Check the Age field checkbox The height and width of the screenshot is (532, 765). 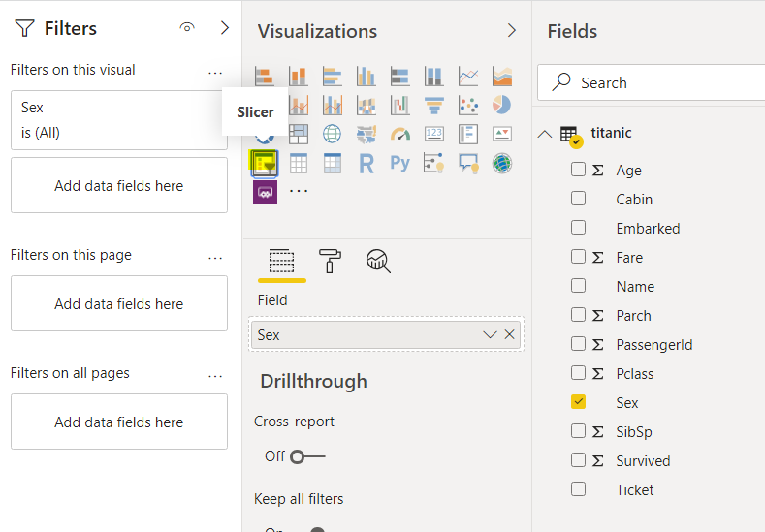coord(578,170)
